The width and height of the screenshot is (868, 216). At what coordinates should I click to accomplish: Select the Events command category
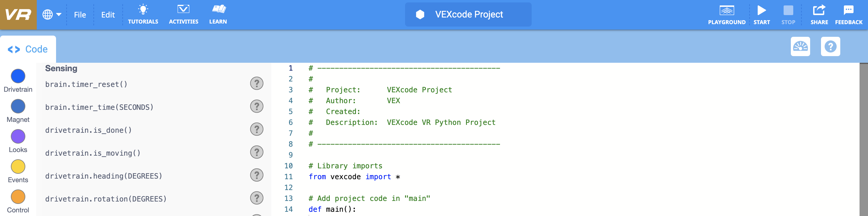click(18, 167)
